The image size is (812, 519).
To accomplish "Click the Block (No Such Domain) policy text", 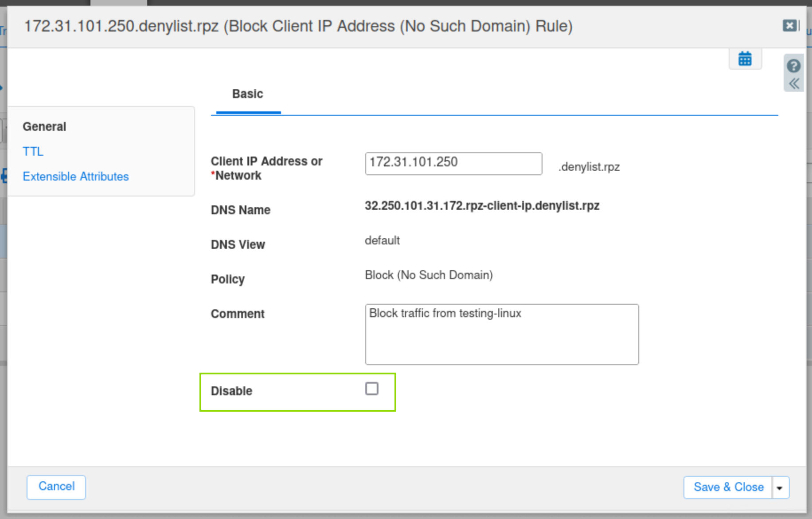I will click(x=429, y=275).
